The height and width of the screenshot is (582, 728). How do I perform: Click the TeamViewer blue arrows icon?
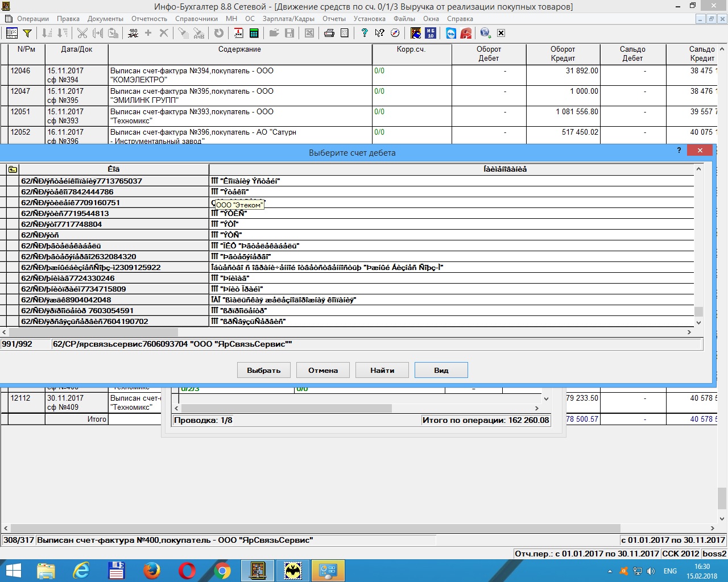(451, 33)
